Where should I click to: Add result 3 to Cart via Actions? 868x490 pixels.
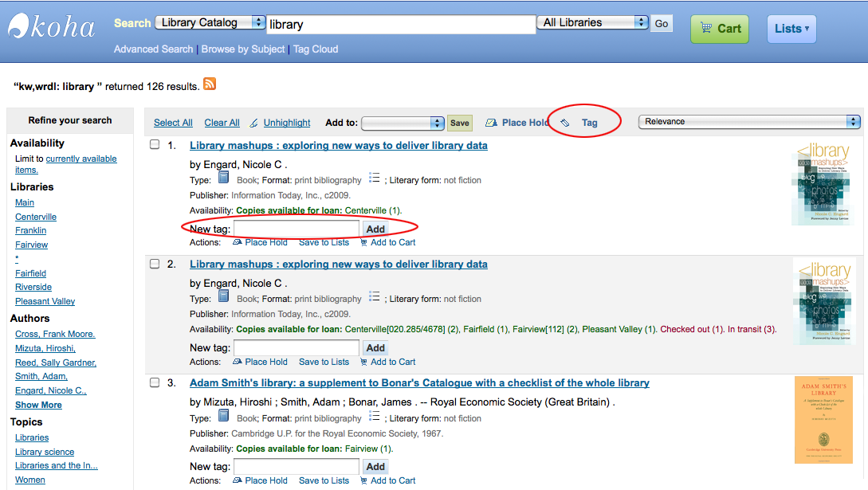(387, 480)
